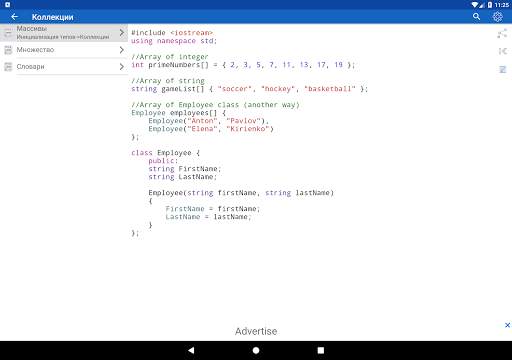The height and width of the screenshot is (360, 512).
Task: Click the gameList string array line
Action: [249, 89]
